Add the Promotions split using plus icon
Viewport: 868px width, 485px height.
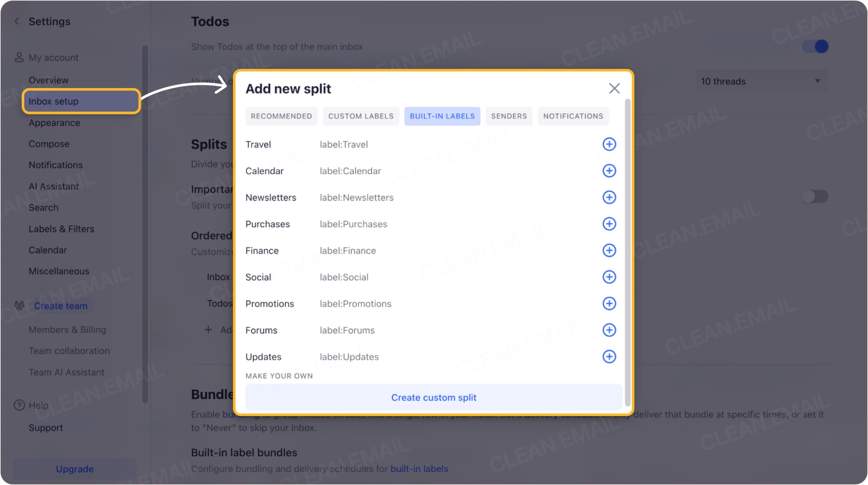(609, 303)
